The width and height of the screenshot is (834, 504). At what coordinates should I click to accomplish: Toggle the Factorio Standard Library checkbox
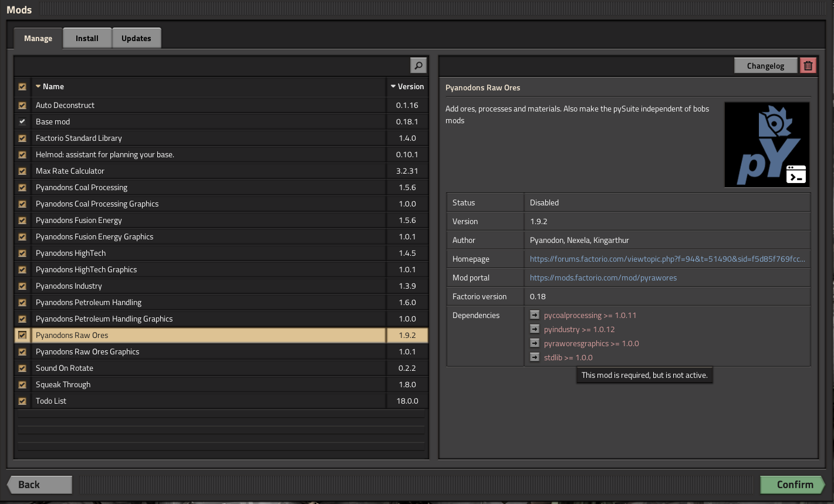point(22,138)
